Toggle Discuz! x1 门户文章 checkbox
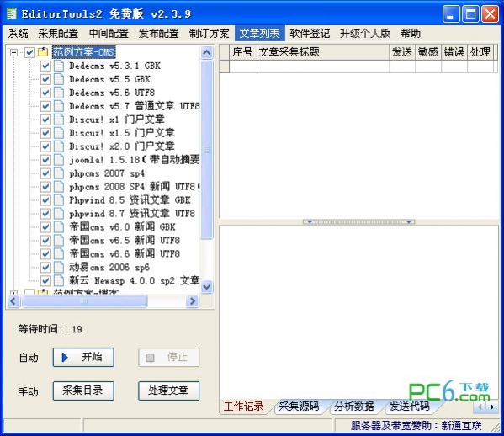Screen dimensions: 504x436 45,120
